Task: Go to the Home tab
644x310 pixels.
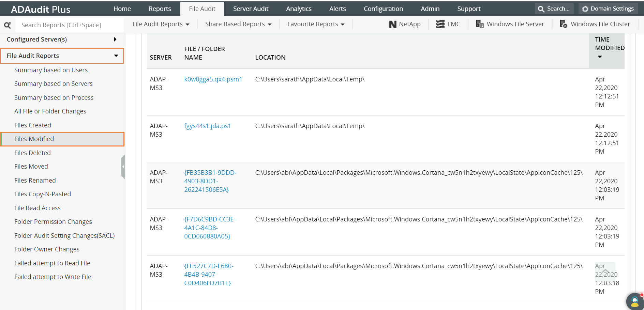Action: tap(122, 9)
